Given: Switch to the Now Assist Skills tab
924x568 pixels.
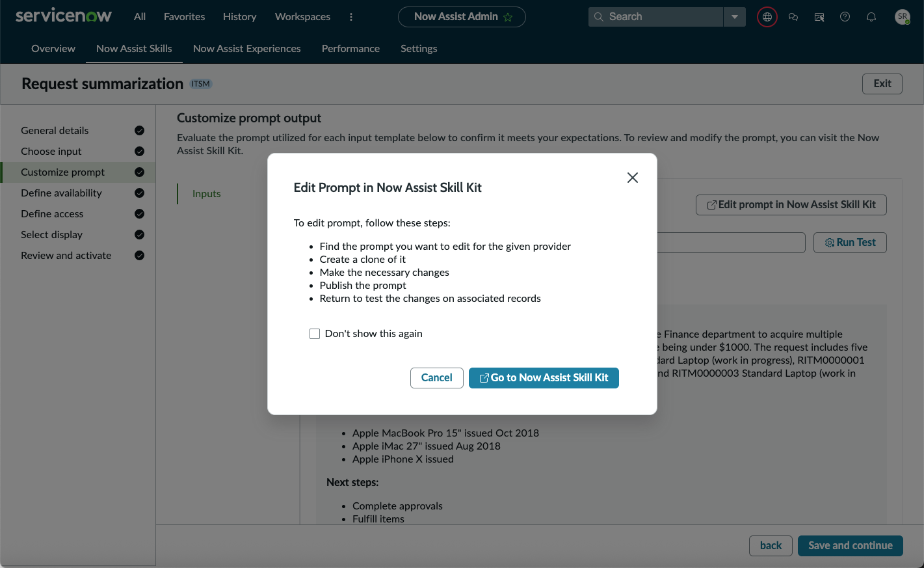Looking at the screenshot, I should [x=134, y=49].
